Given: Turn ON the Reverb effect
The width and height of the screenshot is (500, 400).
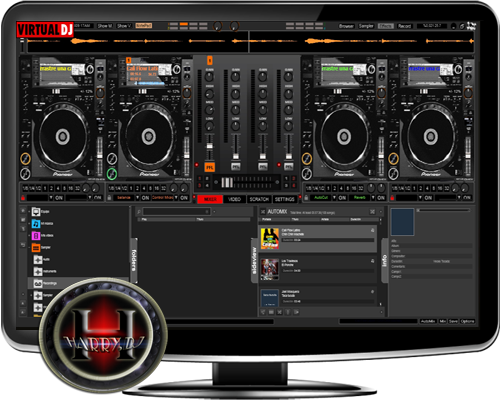Looking at the screenshot, I should [381, 198].
